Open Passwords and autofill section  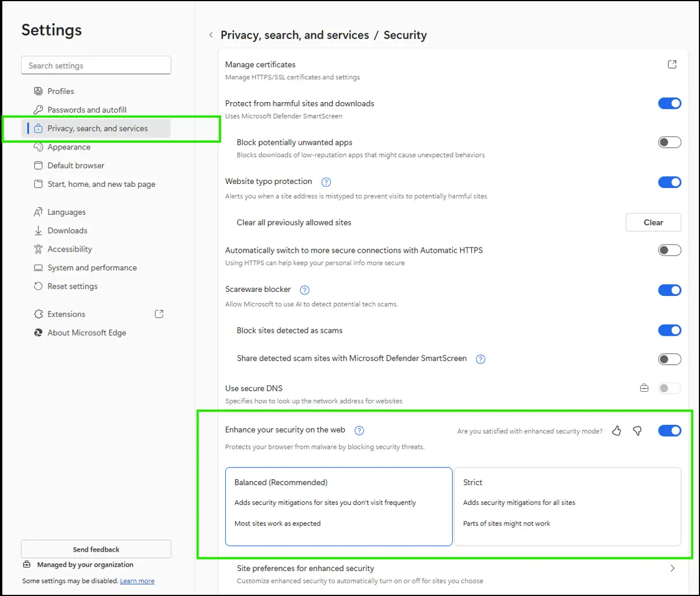coord(96,110)
